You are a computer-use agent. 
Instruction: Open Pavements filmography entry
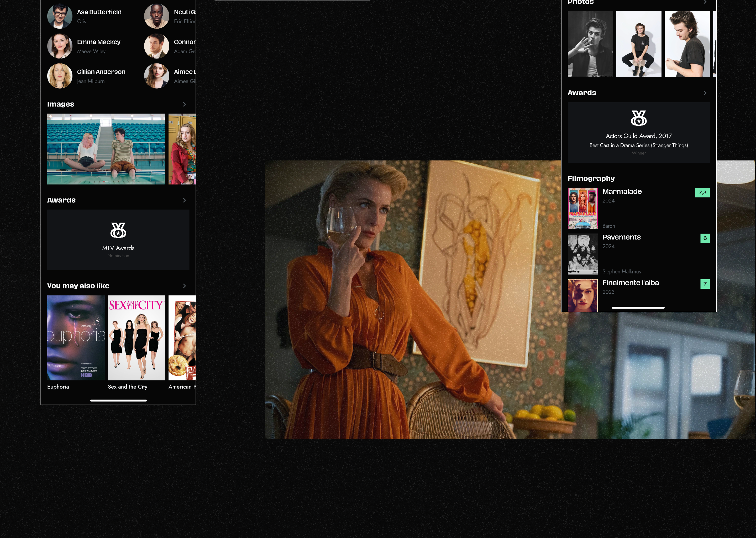point(621,237)
